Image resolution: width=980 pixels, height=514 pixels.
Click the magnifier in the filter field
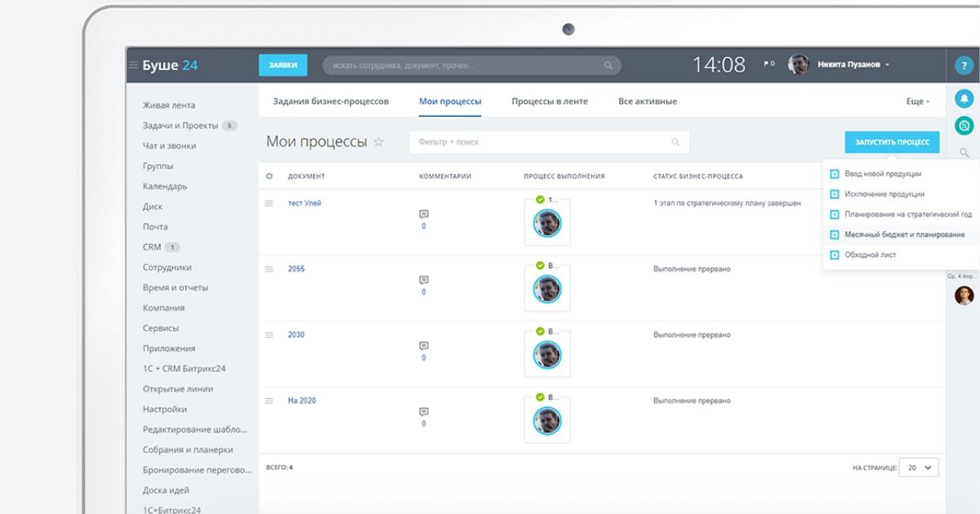(x=675, y=142)
